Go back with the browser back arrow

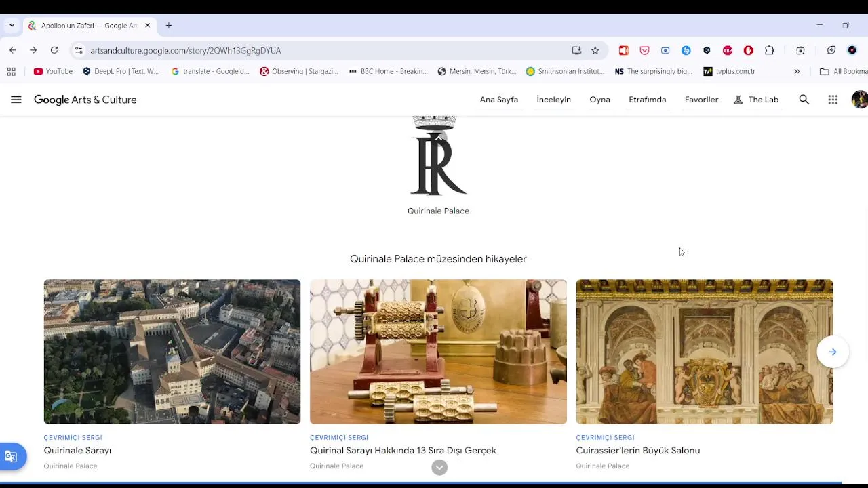(x=13, y=50)
